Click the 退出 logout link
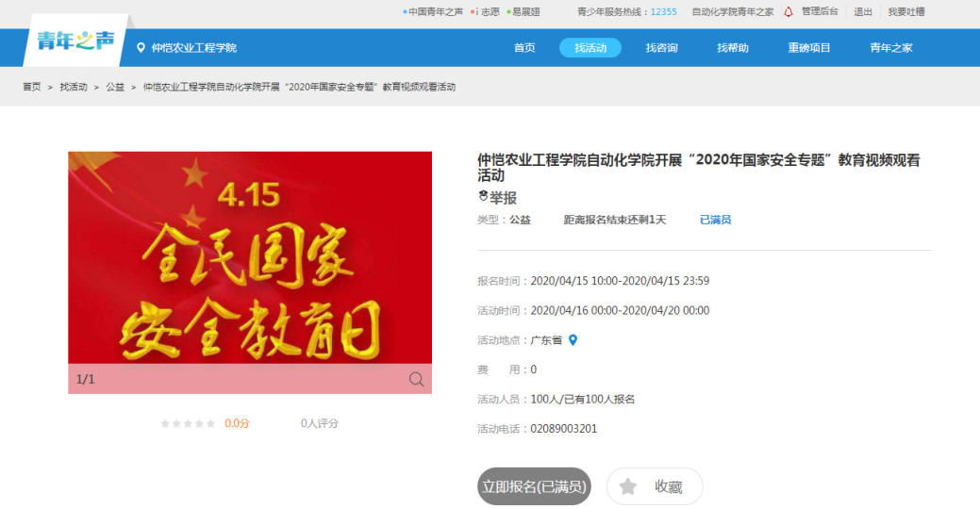The image size is (980, 509). pos(863,12)
